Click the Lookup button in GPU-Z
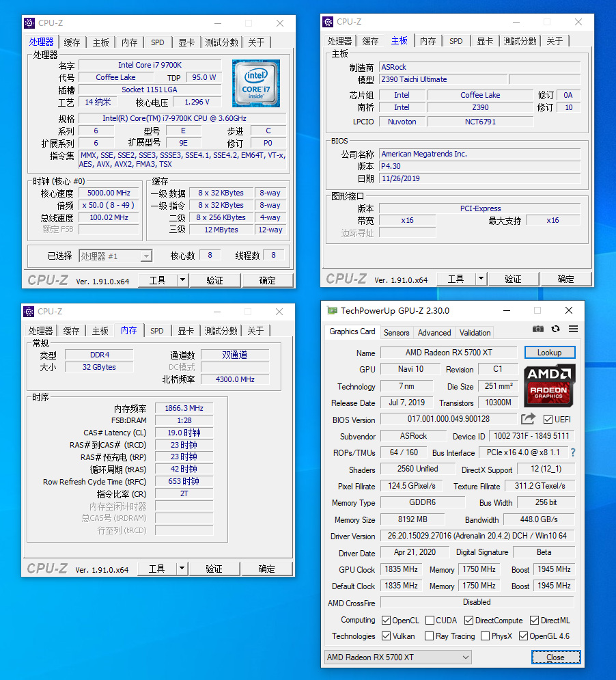616x680 pixels. tap(550, 352)
